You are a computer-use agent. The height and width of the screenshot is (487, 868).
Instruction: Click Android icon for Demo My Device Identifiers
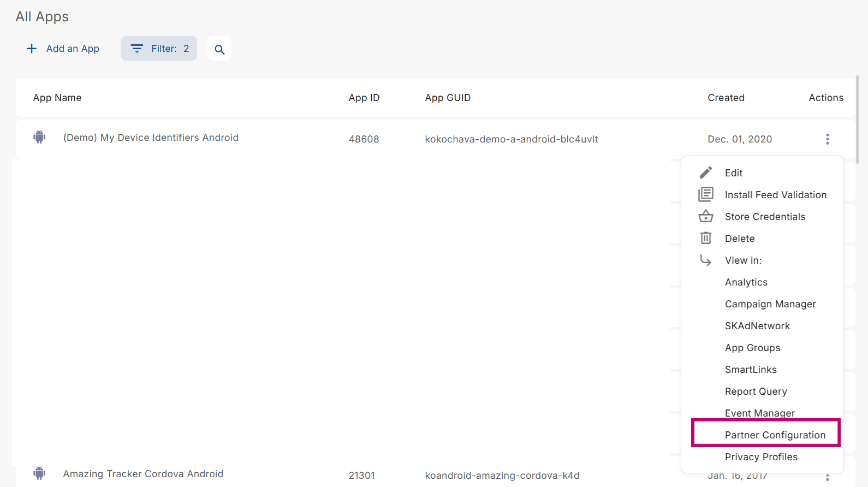pos(39,137)
